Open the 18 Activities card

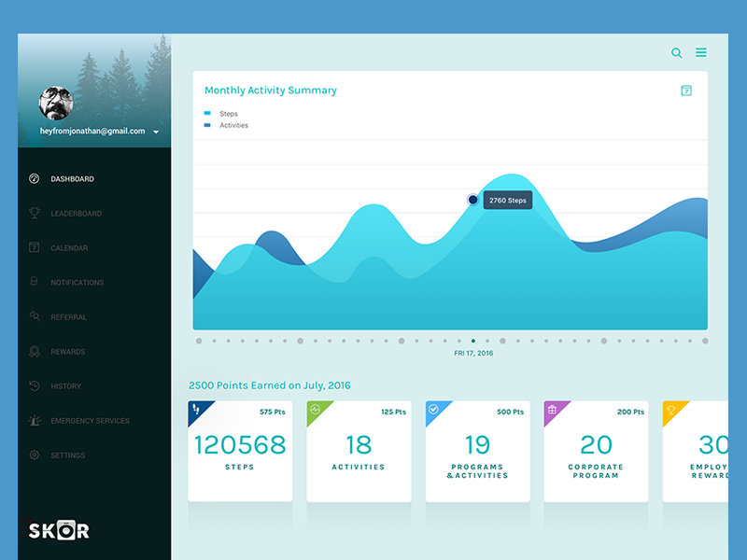coord(359,452)
